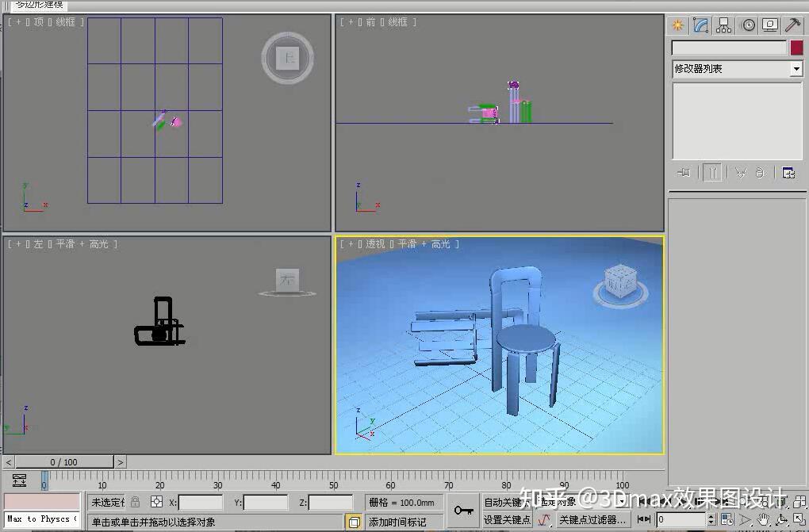The width and height of the screenshot is (809, 532).
Task: Click the object color swatch
Action: pos(796,48)
